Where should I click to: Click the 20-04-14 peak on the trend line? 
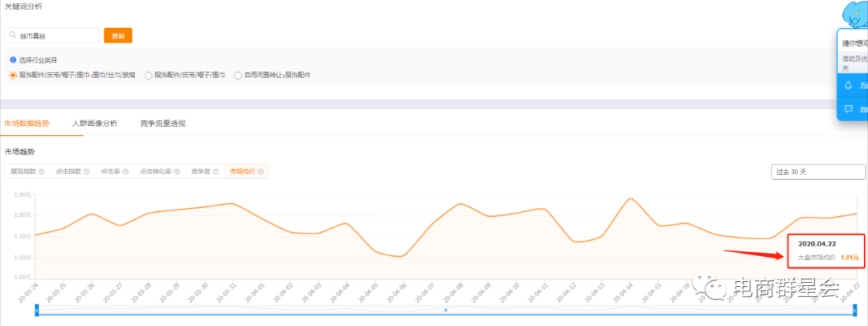630,198
